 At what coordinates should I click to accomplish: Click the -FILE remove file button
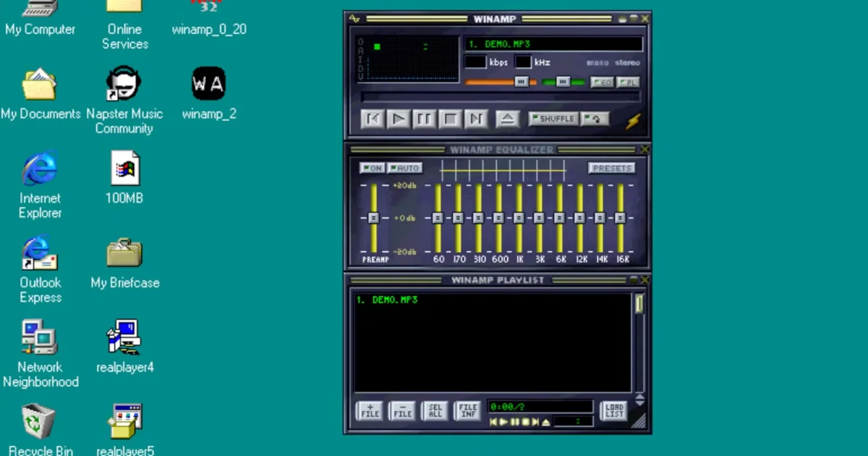[402, 411]
